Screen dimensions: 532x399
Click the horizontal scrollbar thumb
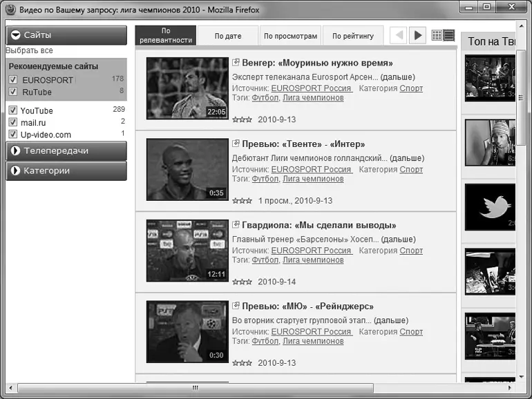click(196, 387)
